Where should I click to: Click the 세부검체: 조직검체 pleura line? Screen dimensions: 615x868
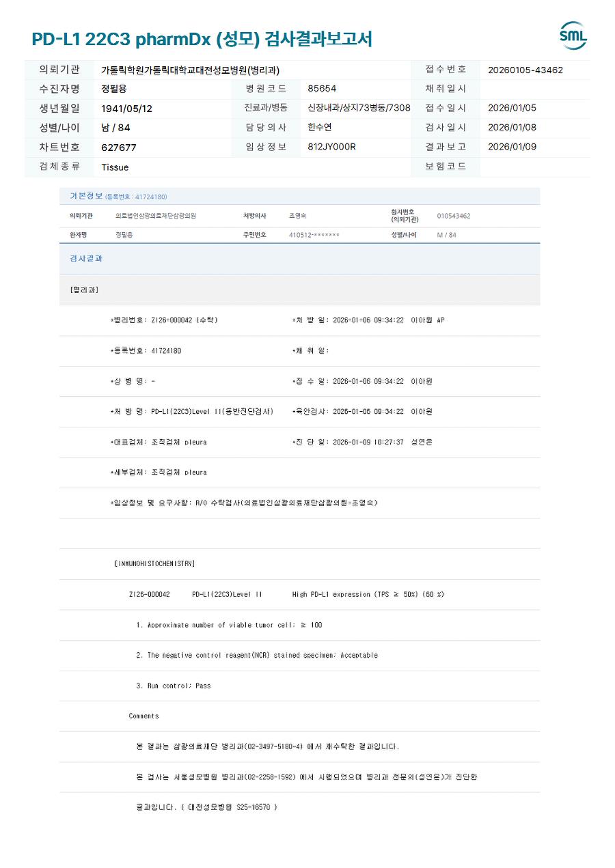coord(159,473)
